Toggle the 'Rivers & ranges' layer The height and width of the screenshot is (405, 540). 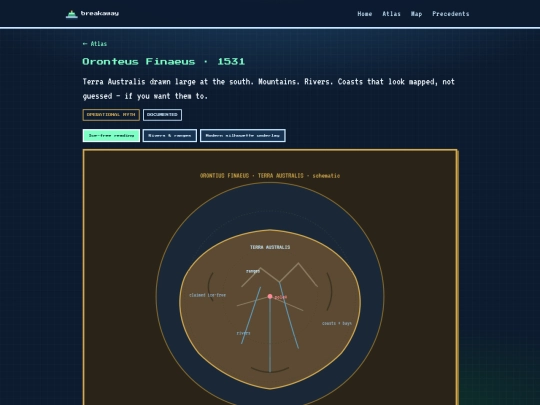[170, 135]
